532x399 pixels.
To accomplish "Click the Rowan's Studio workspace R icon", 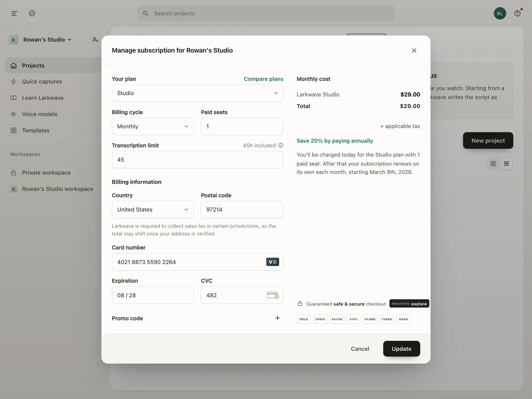I will 14,189.
